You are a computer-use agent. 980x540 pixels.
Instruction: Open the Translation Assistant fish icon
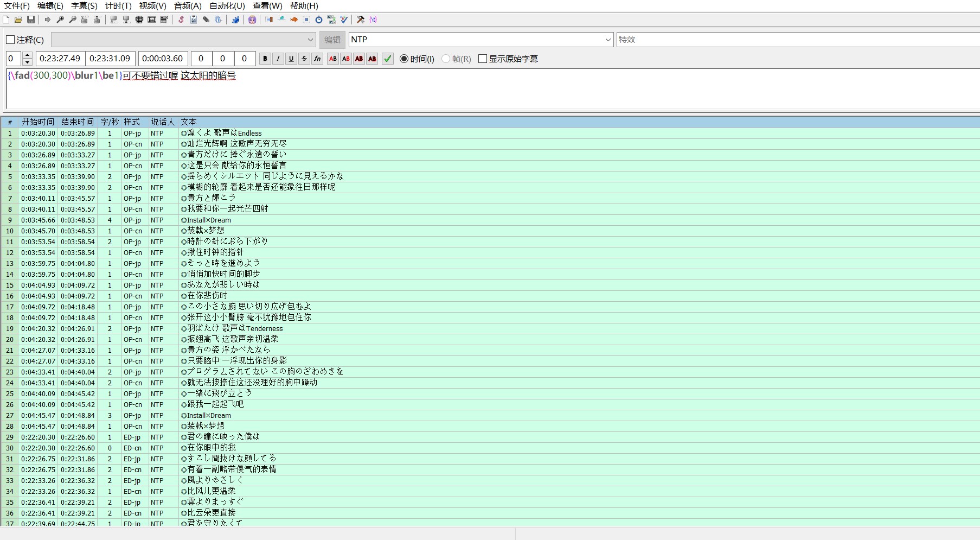click(x=294, y=20)
